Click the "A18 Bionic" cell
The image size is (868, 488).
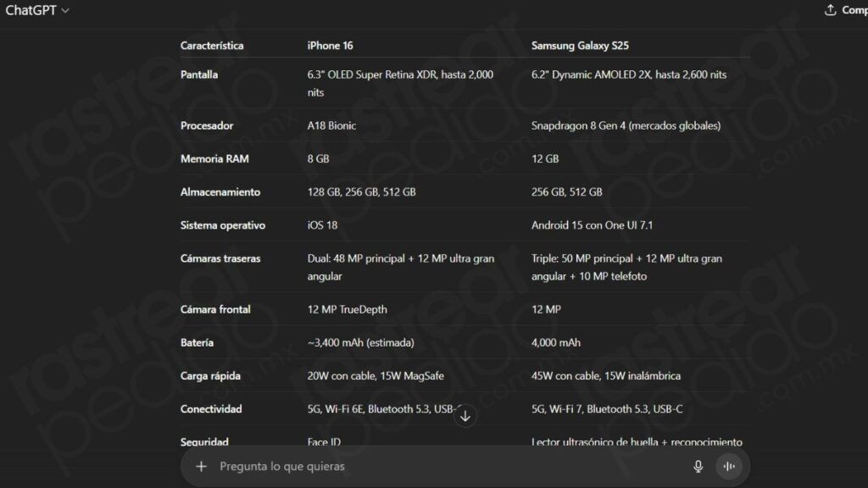click(331, 125)
